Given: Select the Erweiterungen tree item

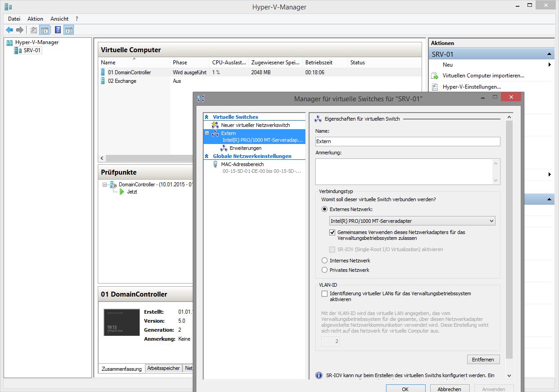Looking at the screenshot, I should pyautogui.click(x=245, y=148).
